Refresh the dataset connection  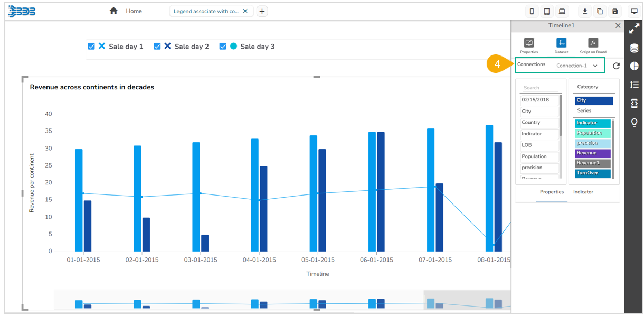616,66
